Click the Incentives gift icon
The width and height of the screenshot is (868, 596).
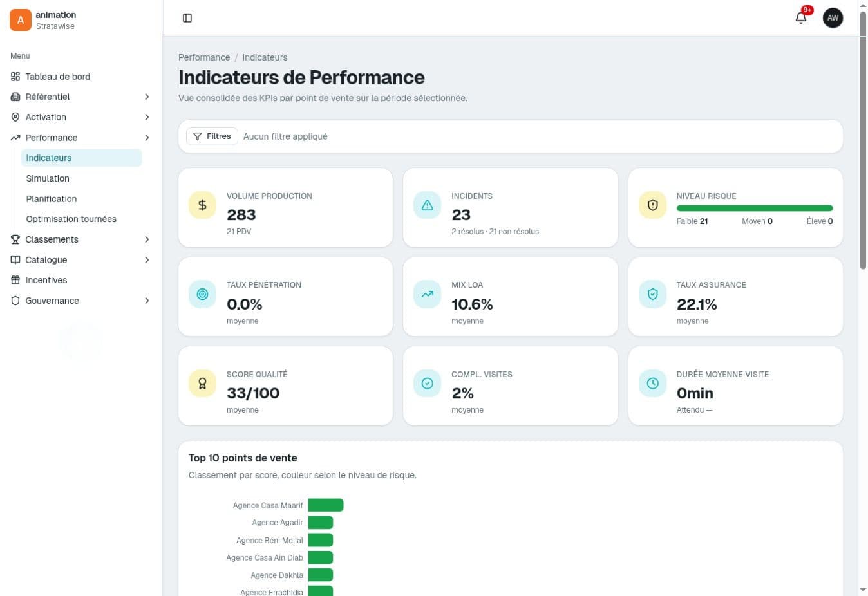coord(15,280)
